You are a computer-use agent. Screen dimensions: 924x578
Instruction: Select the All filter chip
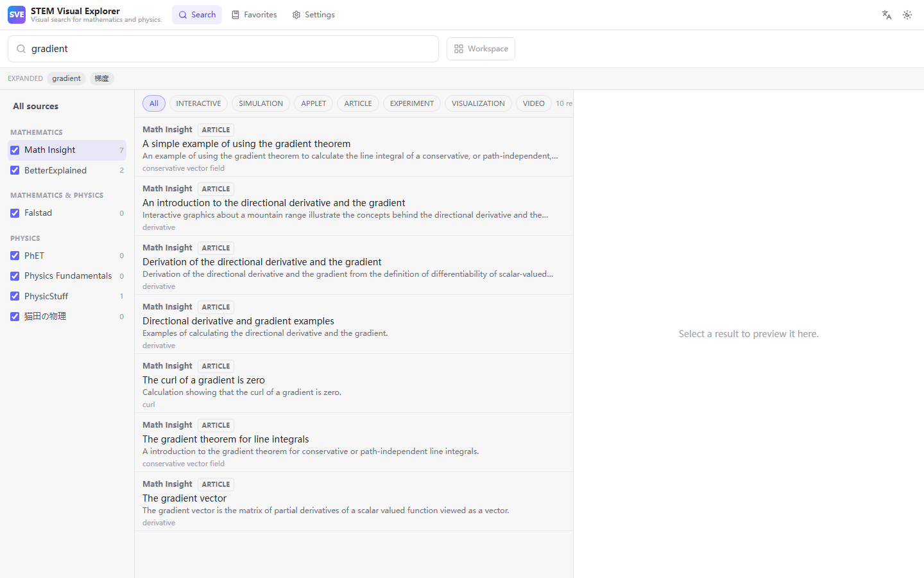point(154,103)
